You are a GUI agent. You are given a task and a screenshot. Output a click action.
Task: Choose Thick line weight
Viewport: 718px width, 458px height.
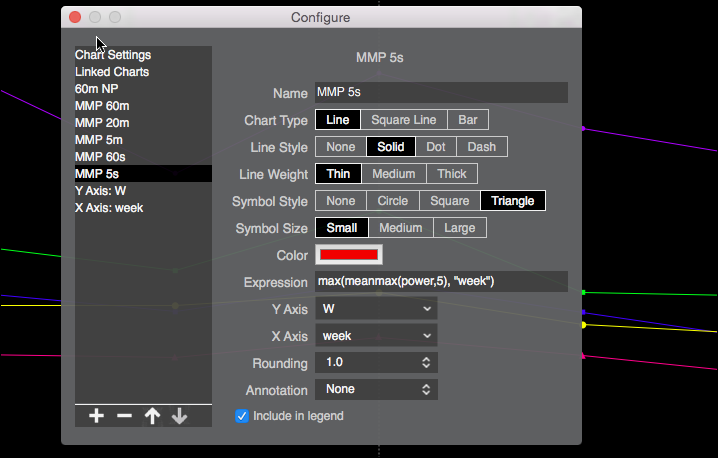click(452, 174)
